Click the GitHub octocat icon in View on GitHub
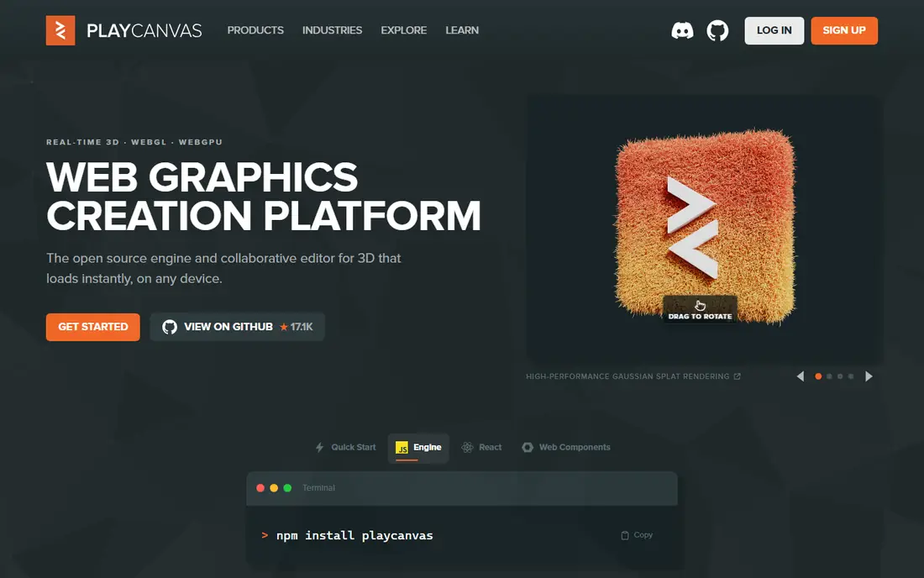The image size is (924, 578). click(x=170, y=327)
